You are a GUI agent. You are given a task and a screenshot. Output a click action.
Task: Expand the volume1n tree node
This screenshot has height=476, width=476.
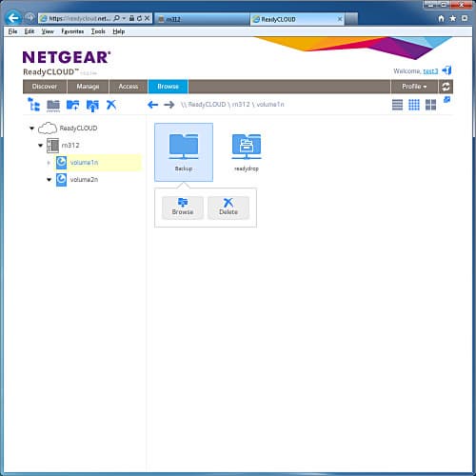click(x=49, y=163)
